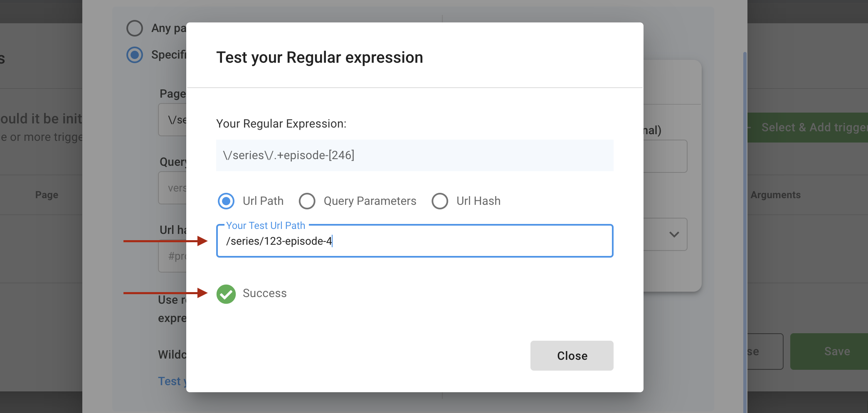
Task: Click Select & Add trigger button
Action: click(808, 128)
